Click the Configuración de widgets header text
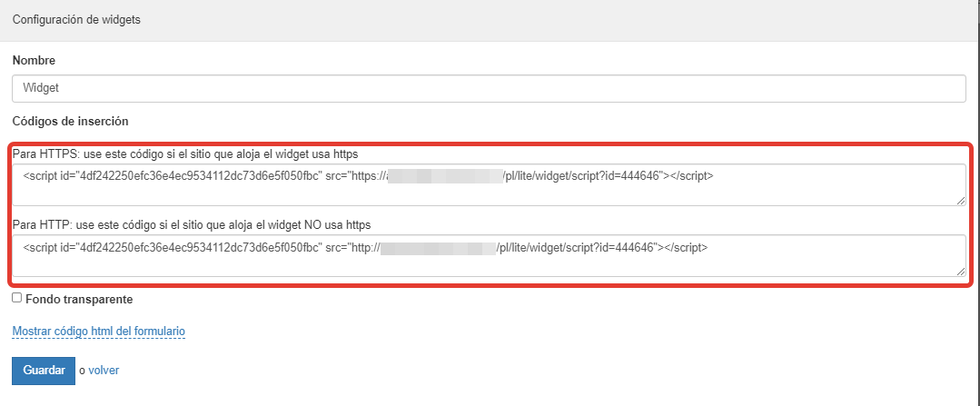Screen dimensions: 980x406 (x=76, y=20)
